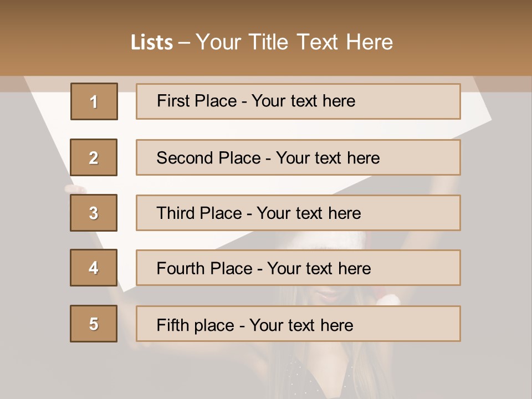The image size is (532, 399).
Task: Click the empty brown header band left of title
Action: click(61, 43)
